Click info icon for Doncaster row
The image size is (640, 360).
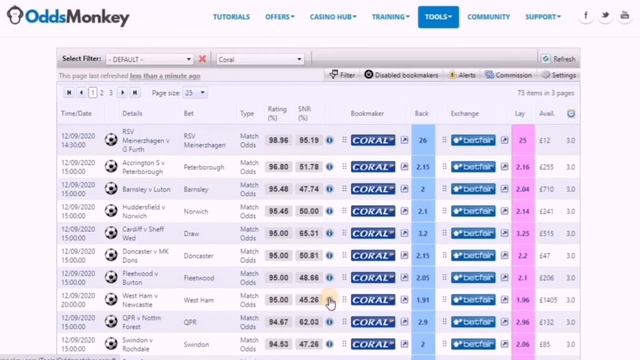(x=329, y=256)
